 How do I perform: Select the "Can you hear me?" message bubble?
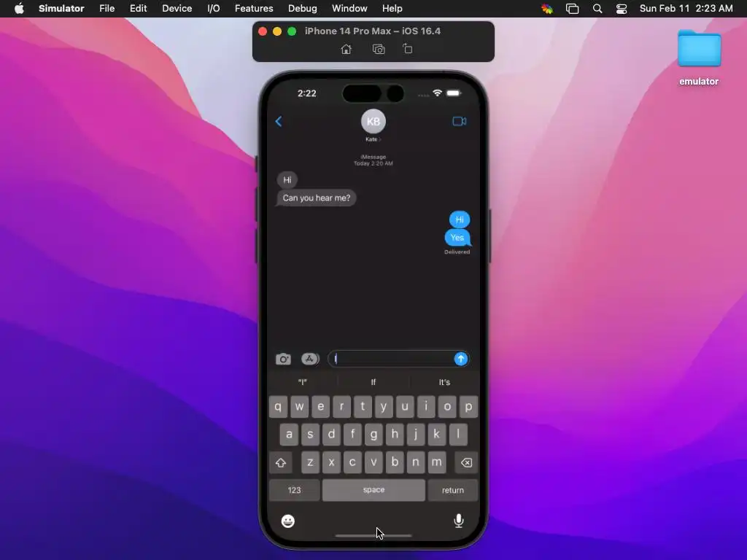tap(316, 198)
